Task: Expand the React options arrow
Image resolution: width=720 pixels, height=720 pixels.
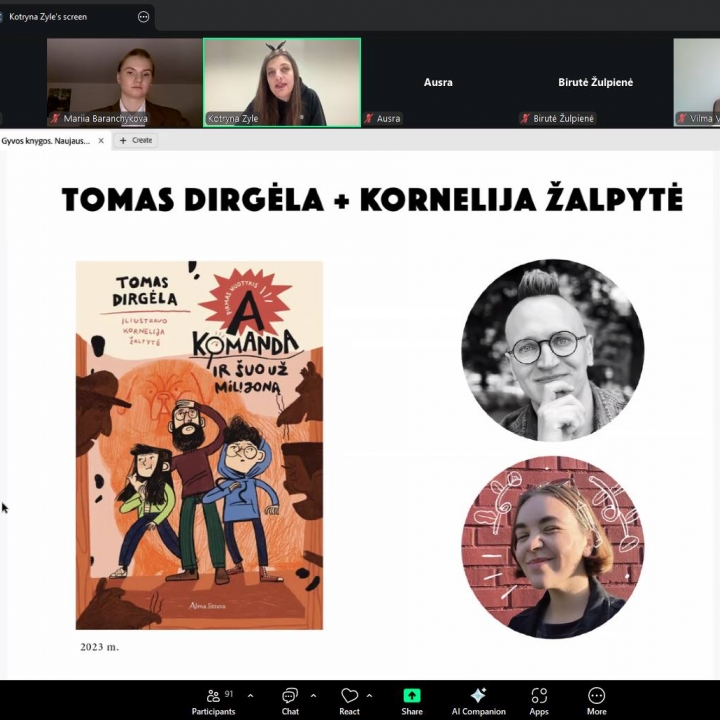Action: [369, 695]
